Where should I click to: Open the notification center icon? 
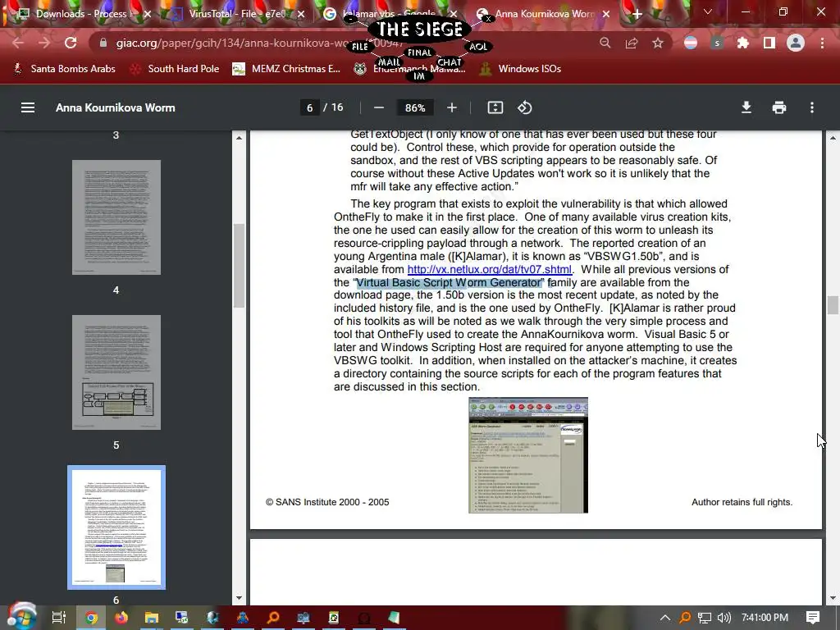tap(813, 618)
